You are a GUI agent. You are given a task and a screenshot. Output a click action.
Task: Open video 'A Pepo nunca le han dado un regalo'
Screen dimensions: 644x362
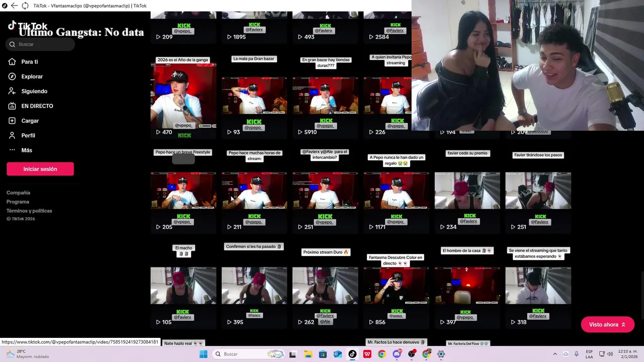396,191
